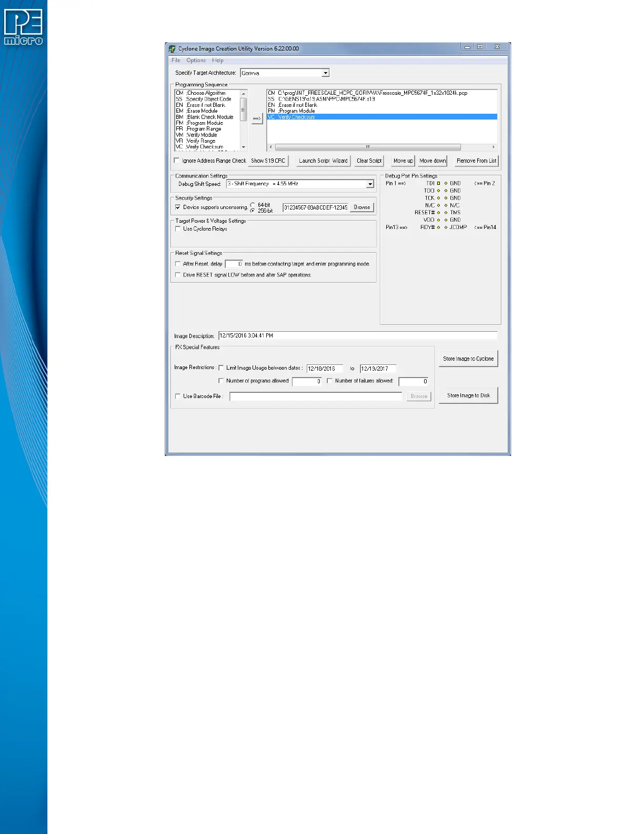Click the After Reset delay milliseconds field
The width and height of the screenshot is (644, 834).
coord(234,264)
